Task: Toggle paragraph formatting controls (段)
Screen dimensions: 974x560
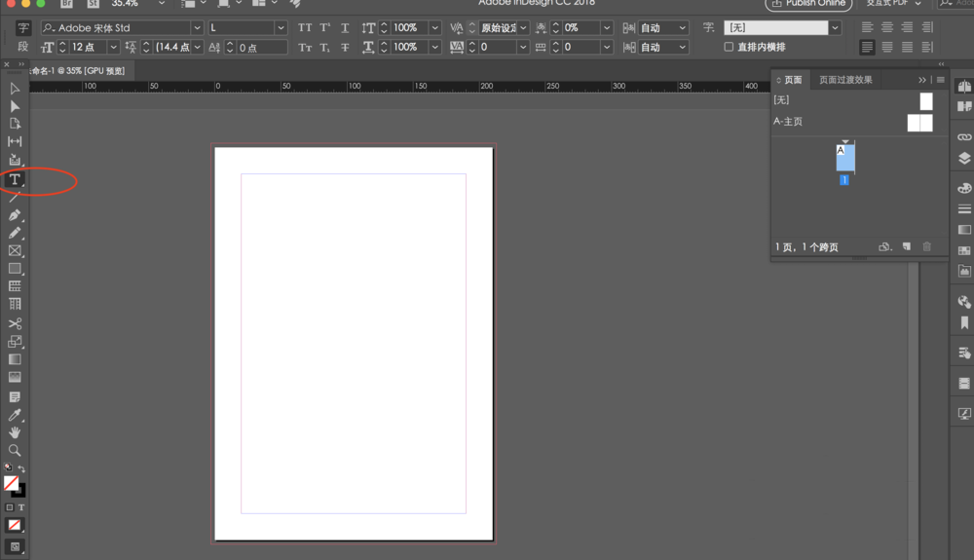Action: coord(22,47)
